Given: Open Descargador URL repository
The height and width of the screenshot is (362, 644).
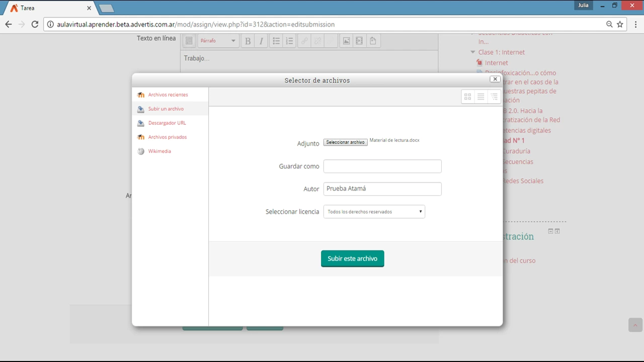Looking at the screenshot, I should pyautogui.click(x=167, y=123).
